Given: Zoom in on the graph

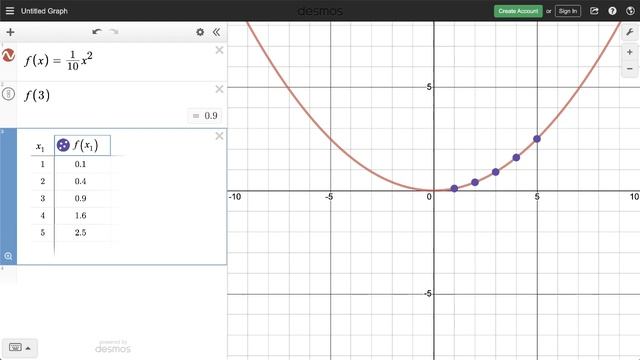Looking at the screenshot, I should tap(630, 52).
